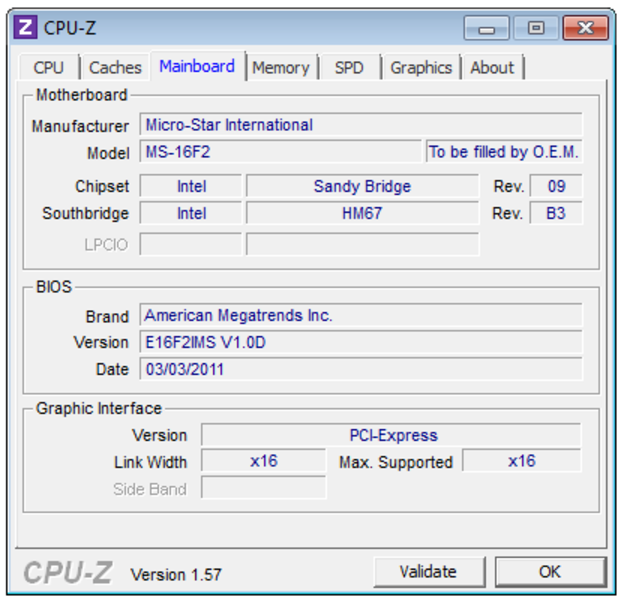The image size is (621, 600).
Task: Minimize the CPU-Z window
Action: [x=486, y=28]
